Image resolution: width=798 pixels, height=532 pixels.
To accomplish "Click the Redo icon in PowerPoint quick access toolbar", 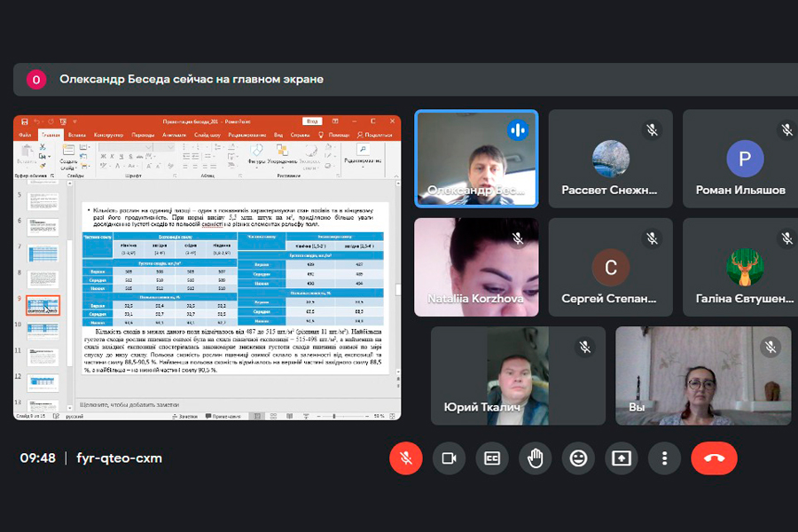I will (x=51, y=121).
